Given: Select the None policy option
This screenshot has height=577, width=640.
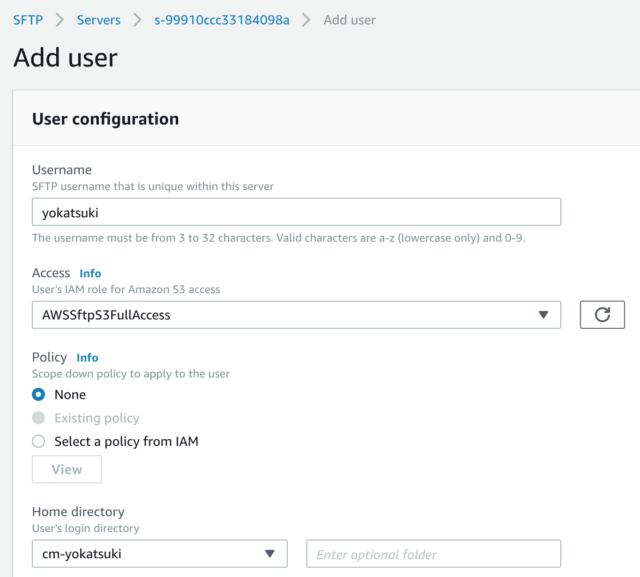Looking at the screenshot, I should click(x=38, y=395).
